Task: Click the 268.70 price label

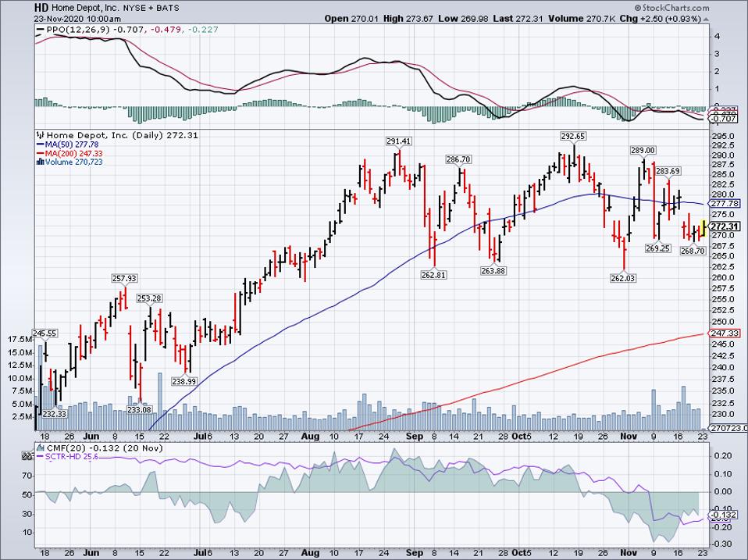Action: [693, 251]
